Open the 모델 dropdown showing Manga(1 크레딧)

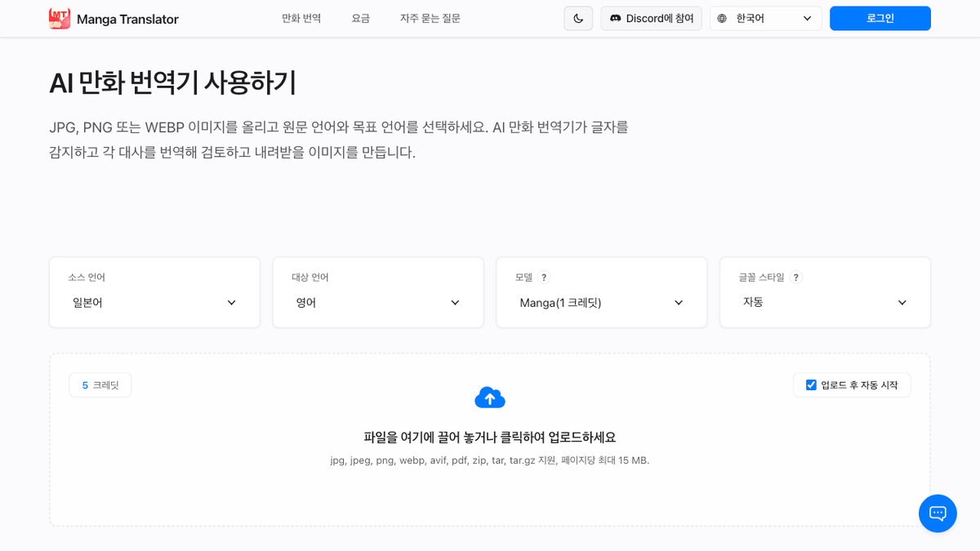(602, 303)
